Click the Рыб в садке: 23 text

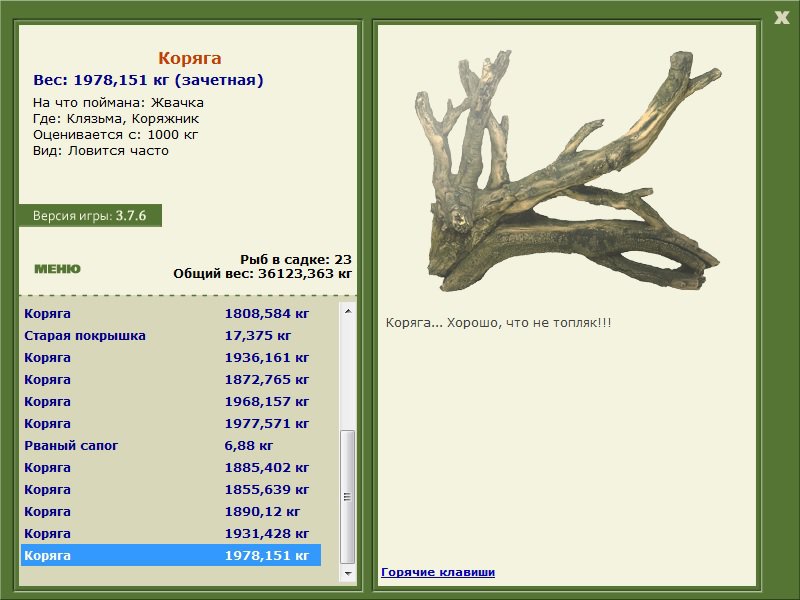(x=296, y=259)
